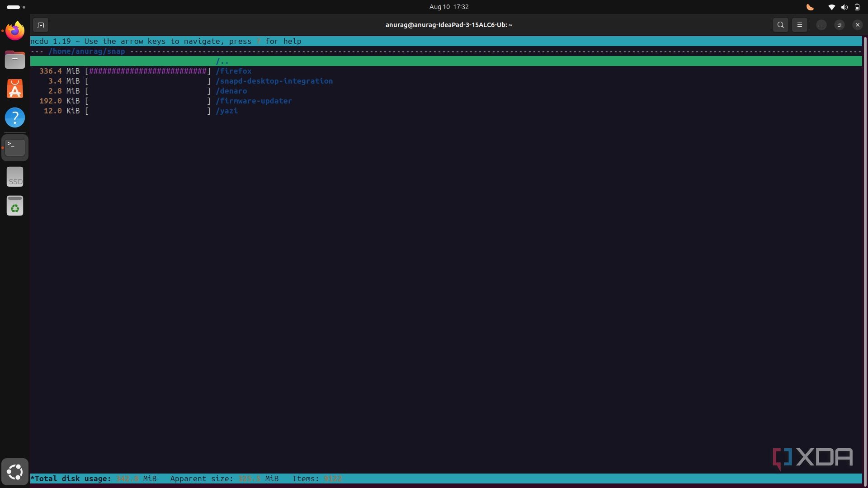Open the Help icon in dock
This screenshot has height=488, width=868.
click(15, 117)
